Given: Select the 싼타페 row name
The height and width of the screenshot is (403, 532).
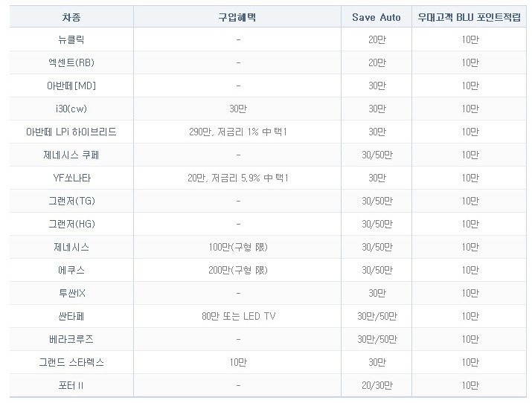Looking at the screenshot, I should [71, 316].
